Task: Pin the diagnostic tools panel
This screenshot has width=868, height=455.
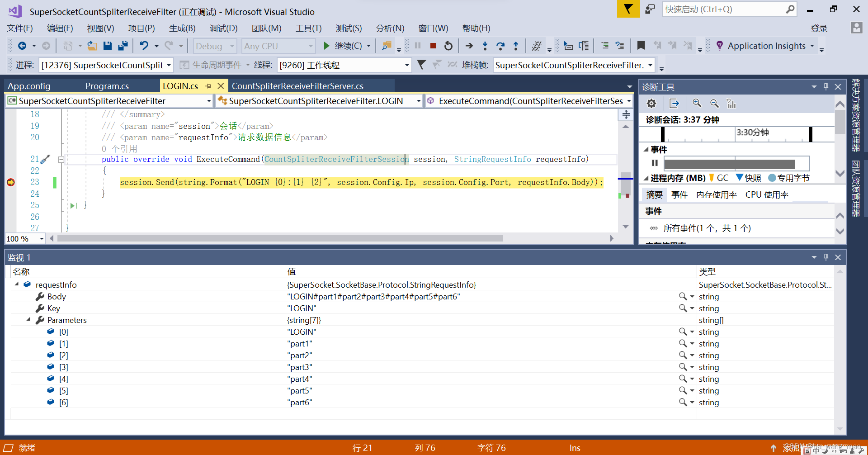Action: click(x=826, y=86)
